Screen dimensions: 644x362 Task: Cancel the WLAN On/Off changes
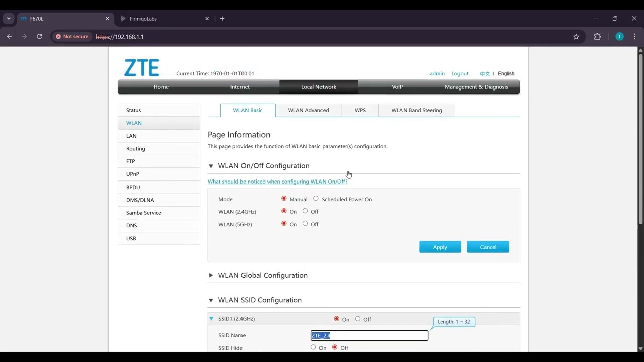tap(488, 247)
